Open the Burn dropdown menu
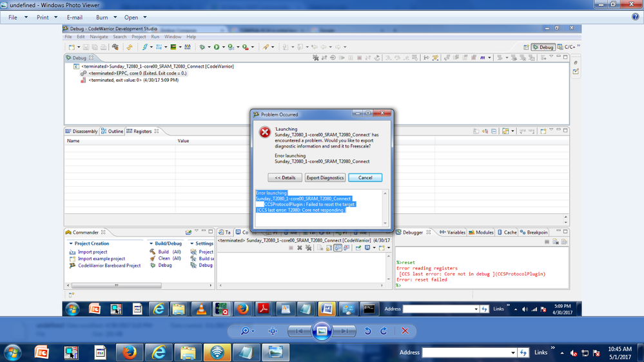Screen dimensions: 644x362 pos(106,17)
